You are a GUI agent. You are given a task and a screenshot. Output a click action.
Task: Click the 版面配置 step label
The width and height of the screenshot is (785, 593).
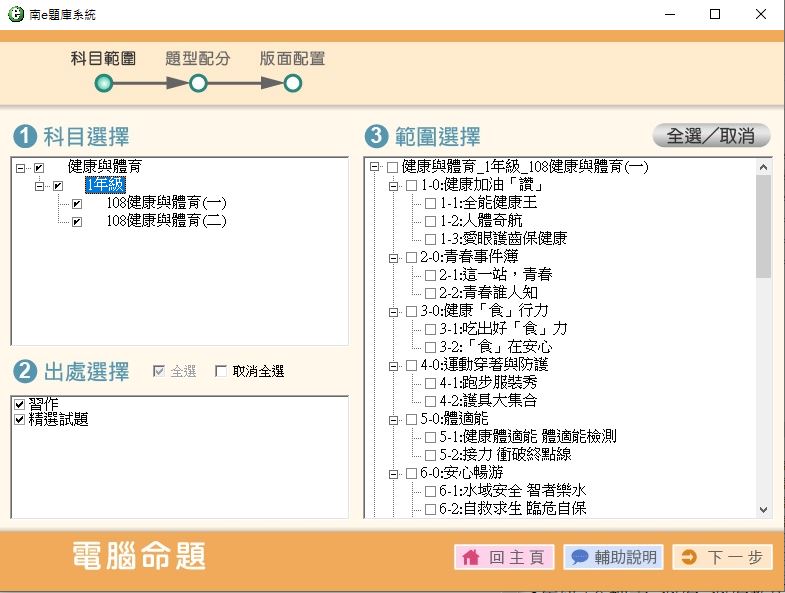coord(292,59)
